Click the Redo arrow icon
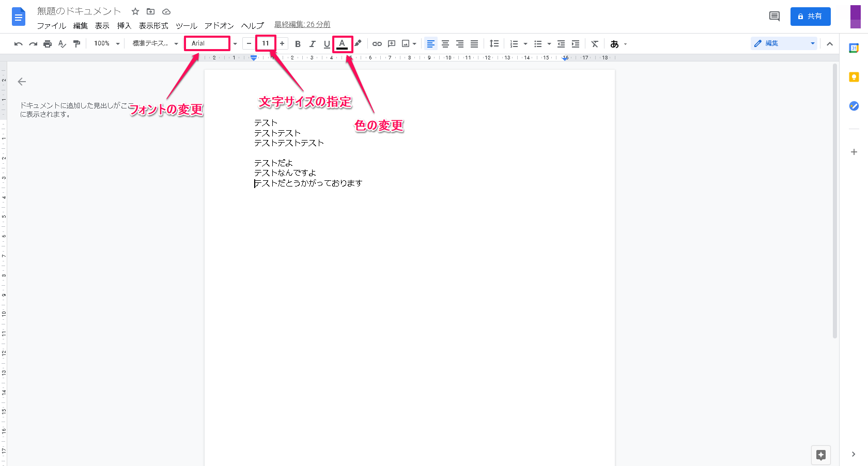 tap(33, 44)
